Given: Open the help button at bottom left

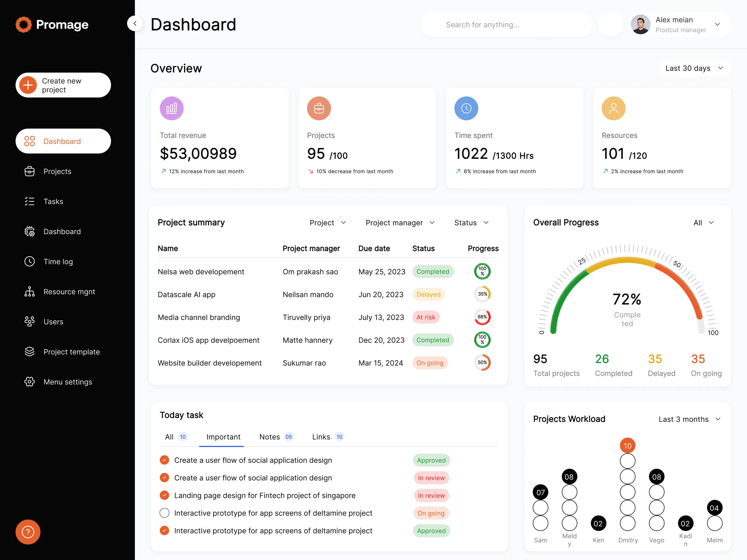Looking at the screenshot, I should pos(28,532).
